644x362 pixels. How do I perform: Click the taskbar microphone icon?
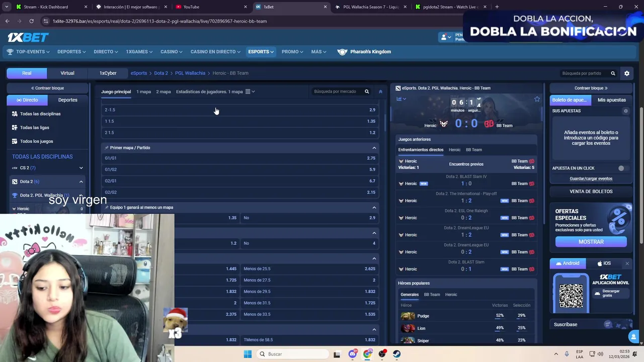tap(567, 354)
